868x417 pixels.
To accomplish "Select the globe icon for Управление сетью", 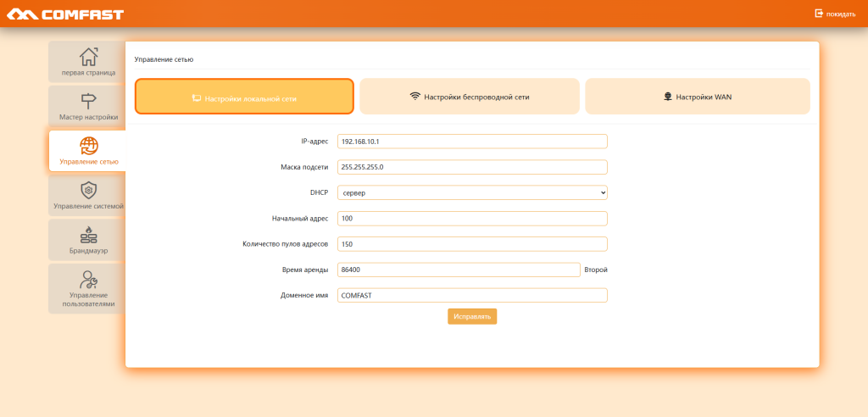I will [x=88, y=145].
